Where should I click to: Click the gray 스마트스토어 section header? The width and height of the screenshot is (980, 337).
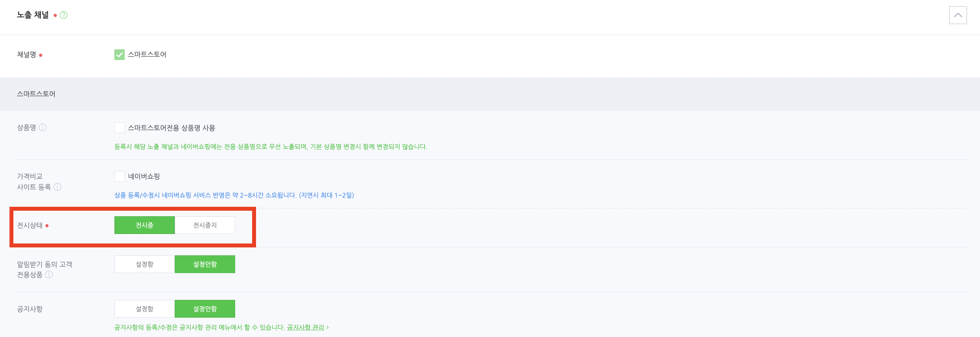tap(36, 94)
